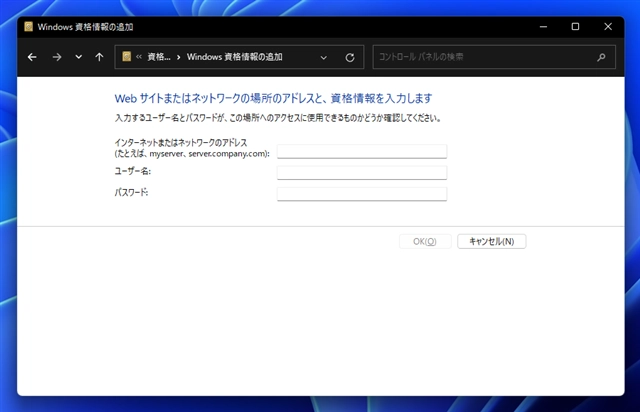Go up one level with up arrow

(99, 57)
